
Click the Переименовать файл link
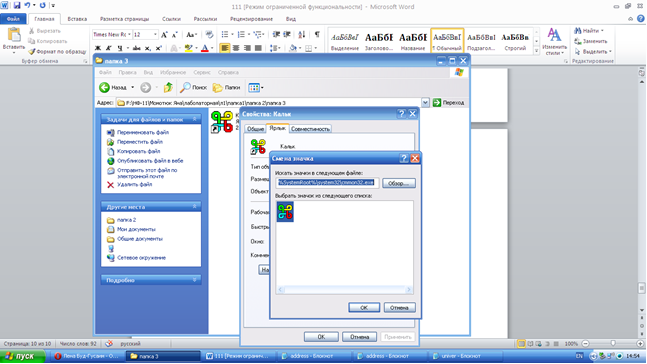click(x=143, y=132)
